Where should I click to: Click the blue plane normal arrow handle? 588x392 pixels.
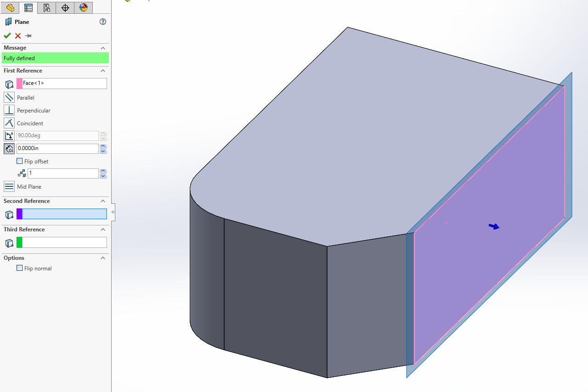click(x=494, y=226)
